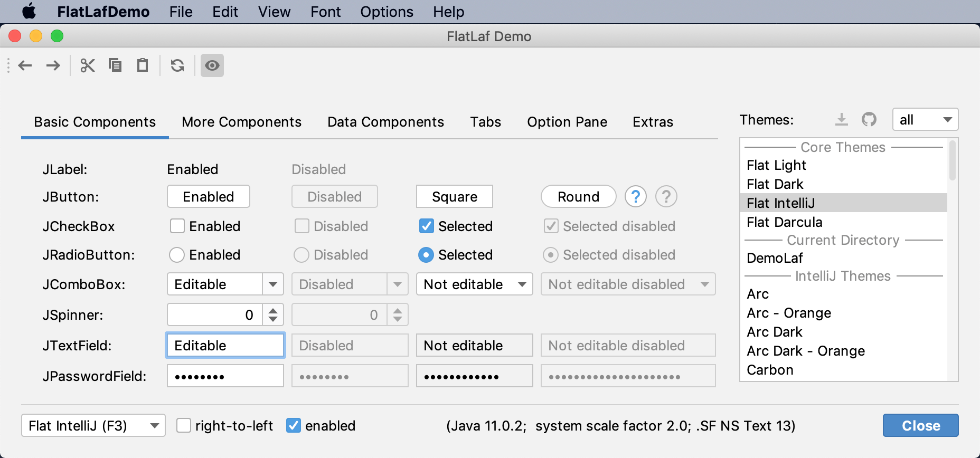Image resolution: width=980 pixels, height=458 pixels.
Task: Click the Disabled combo box arrow
Action: click(x=398, y=284)
